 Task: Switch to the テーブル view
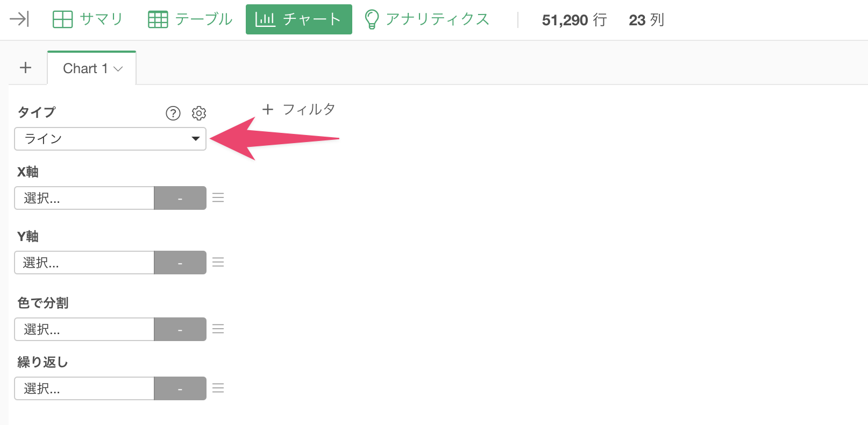pyautogui.click(x=190, y=19)
